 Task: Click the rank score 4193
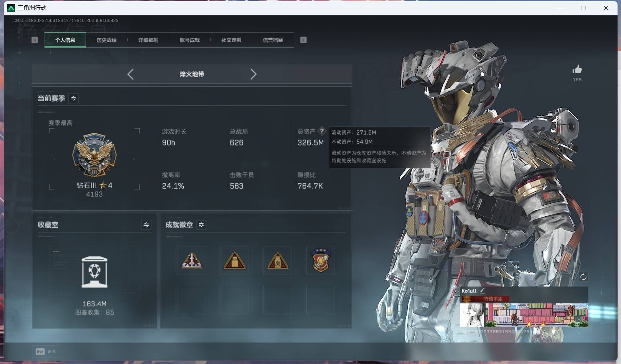pos(94,194)
